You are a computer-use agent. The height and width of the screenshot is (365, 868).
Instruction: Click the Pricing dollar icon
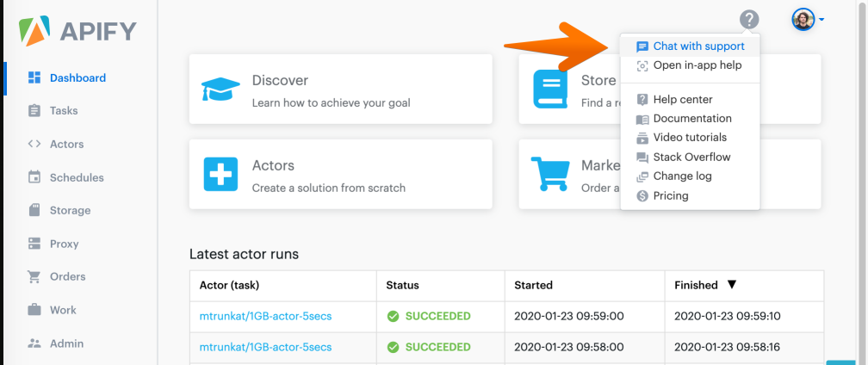pos(642,195)
